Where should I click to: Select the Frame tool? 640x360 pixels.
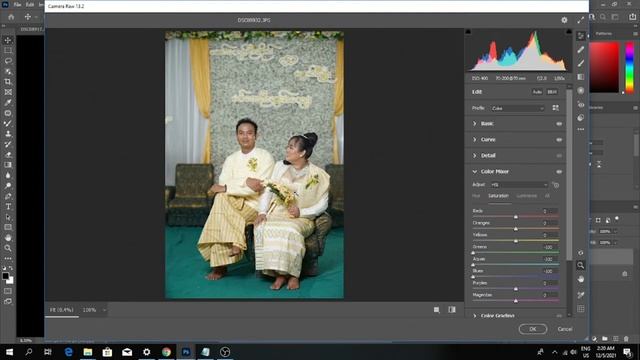[x=8, y=92]
